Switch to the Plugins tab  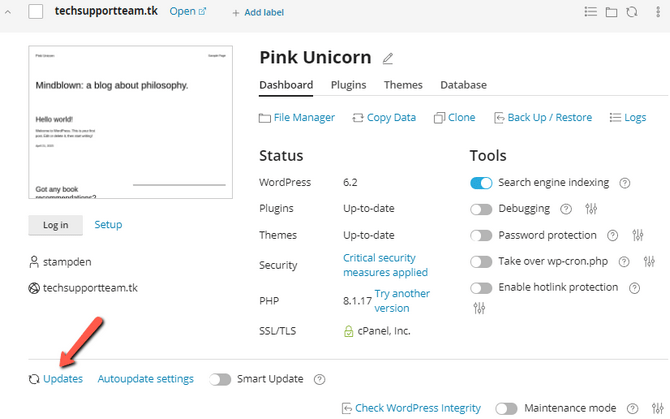coord(348,85)
